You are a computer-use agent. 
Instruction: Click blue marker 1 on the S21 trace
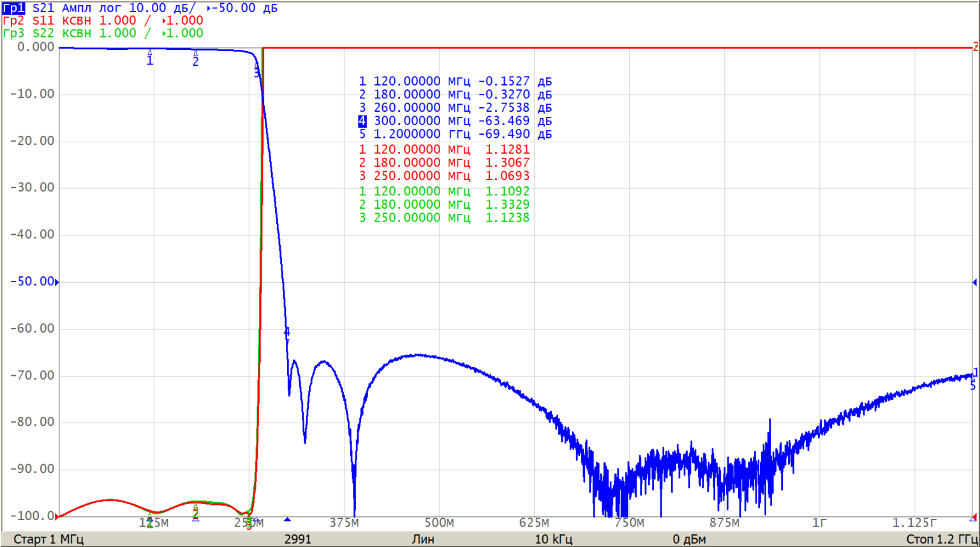tap(150, 58)
